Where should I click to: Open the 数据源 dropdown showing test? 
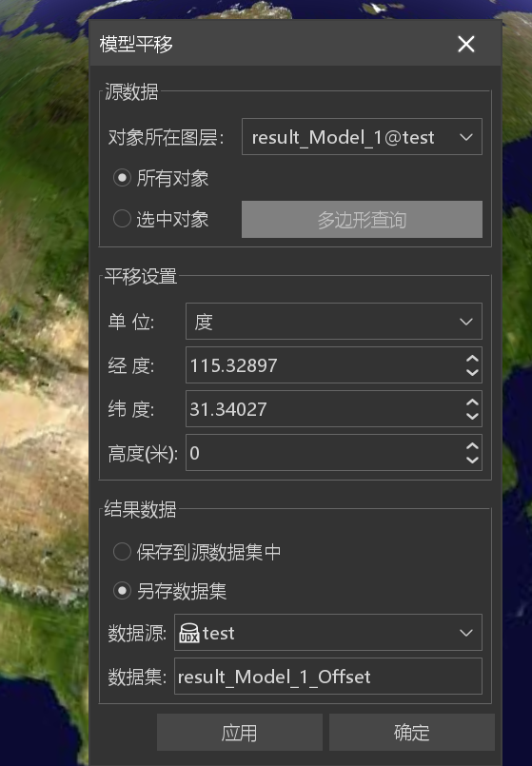tap(328, 633)
